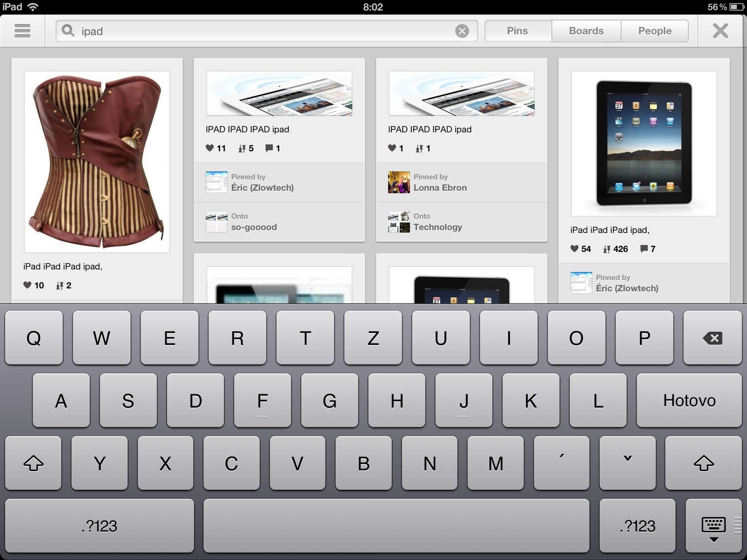Close the search overlay with X
747x560 pixels.
click(720, 30)
